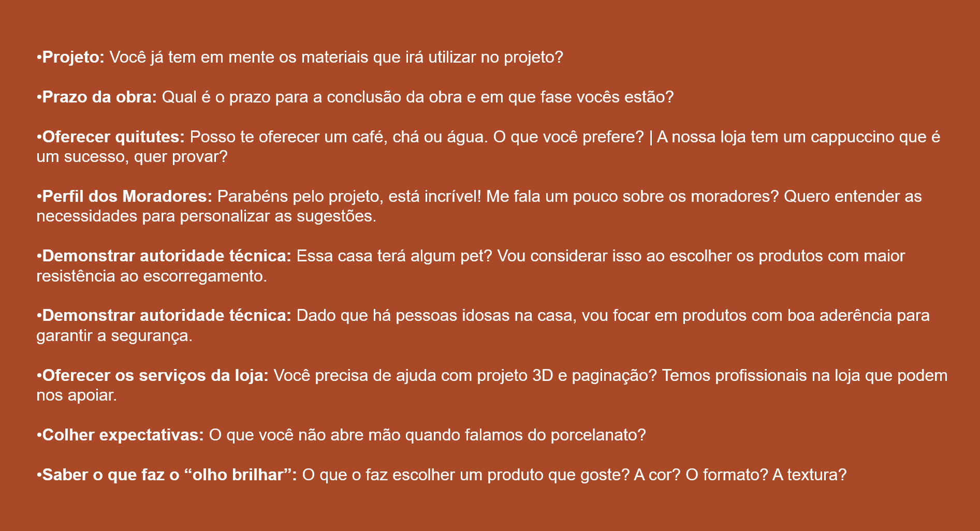Click the text "resistência ao escorregamento."

[152, 276]
